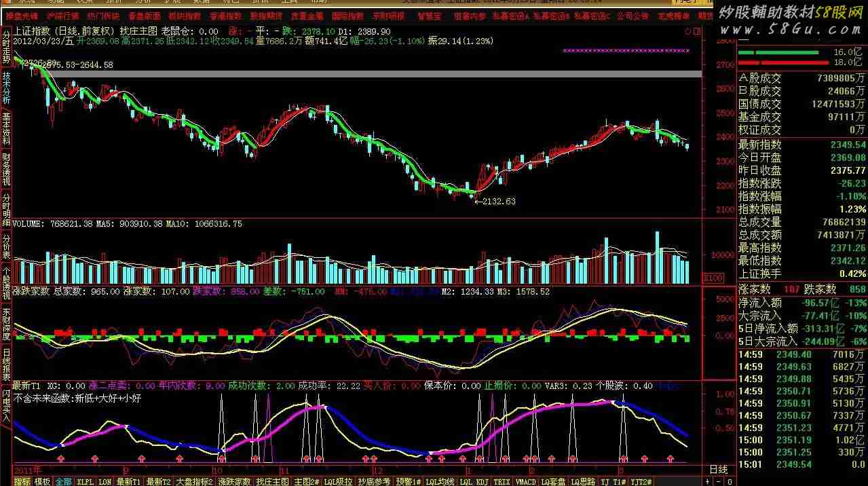Click the 5日大宗流入 row
Viewport: 868px width, 486px height.
802,341
